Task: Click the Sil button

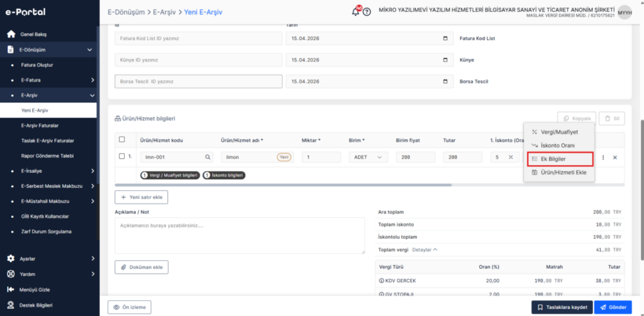Action: pos(612,118)
